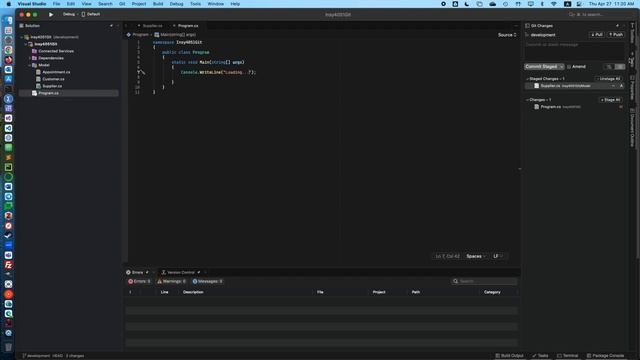Click the commit message input field
This screenshot has width=640, height=360.
(574, 50)
